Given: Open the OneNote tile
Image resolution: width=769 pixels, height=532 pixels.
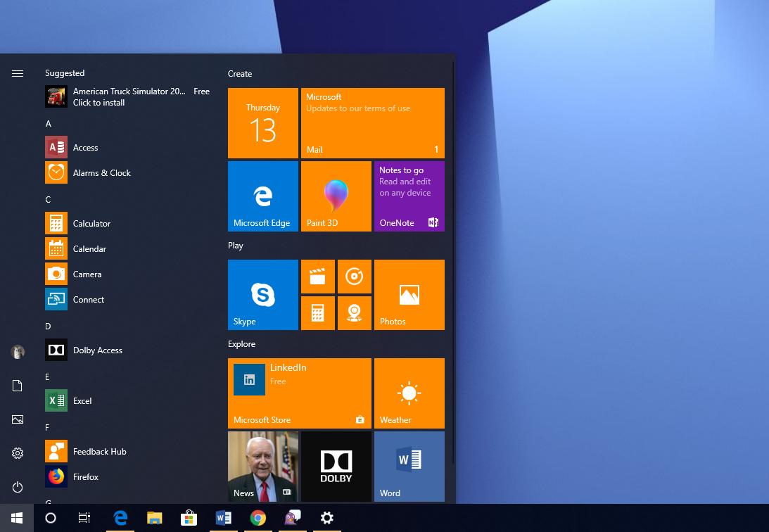Looking at the screenshot, I should point(409,196).
